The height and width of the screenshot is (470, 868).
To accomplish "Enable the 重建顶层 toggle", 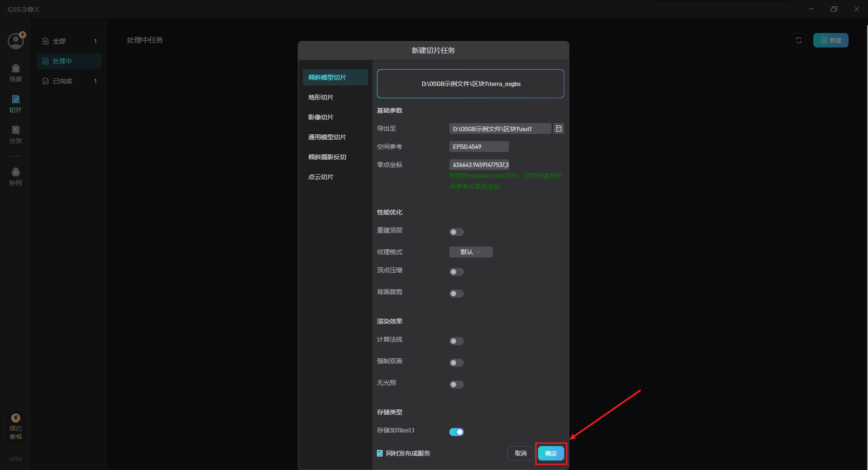I will [x=456, y=232].
